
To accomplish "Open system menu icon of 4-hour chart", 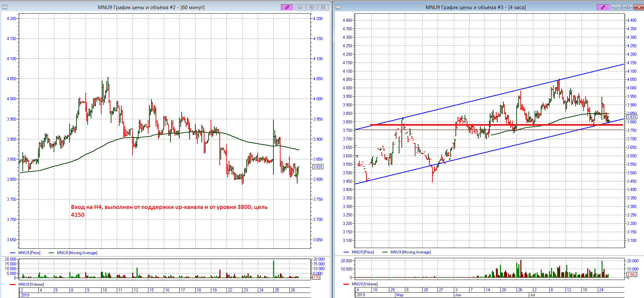I will tap(338, 7).
